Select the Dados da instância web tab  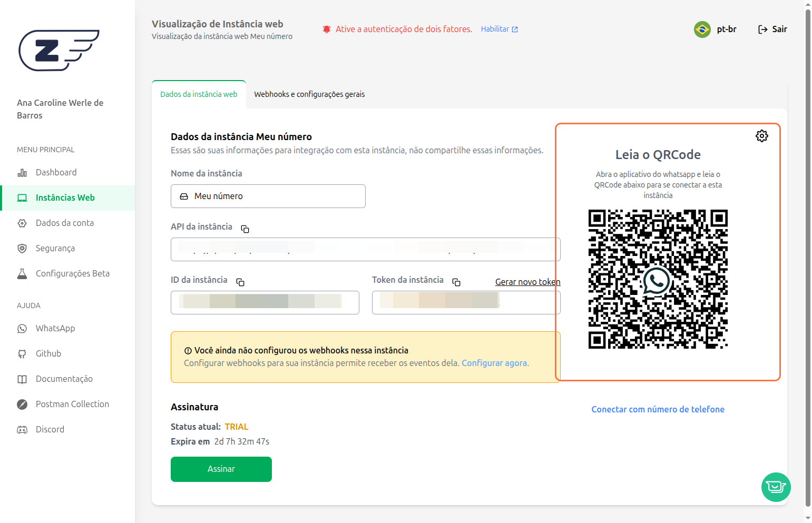[199, 94]
